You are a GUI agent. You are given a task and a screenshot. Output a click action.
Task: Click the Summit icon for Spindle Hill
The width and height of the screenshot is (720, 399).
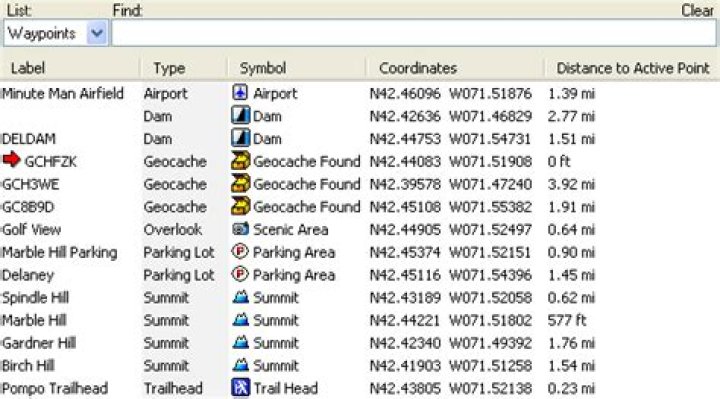tap(240, 297)
